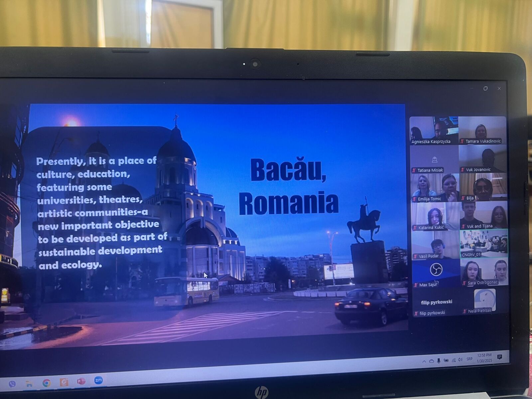Viewport: 532px width, 399px height.
Task: Select Bilja's video tile
Action: (x=483, y=187)
